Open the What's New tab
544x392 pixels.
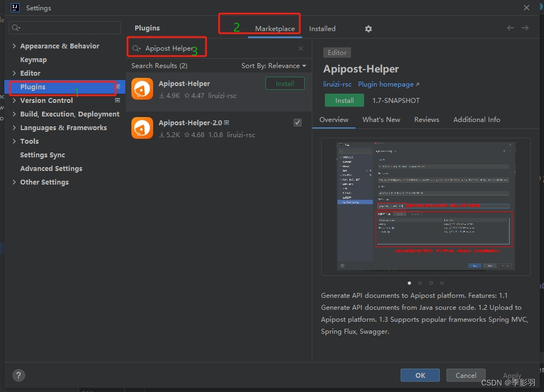(x=381, y=120)
